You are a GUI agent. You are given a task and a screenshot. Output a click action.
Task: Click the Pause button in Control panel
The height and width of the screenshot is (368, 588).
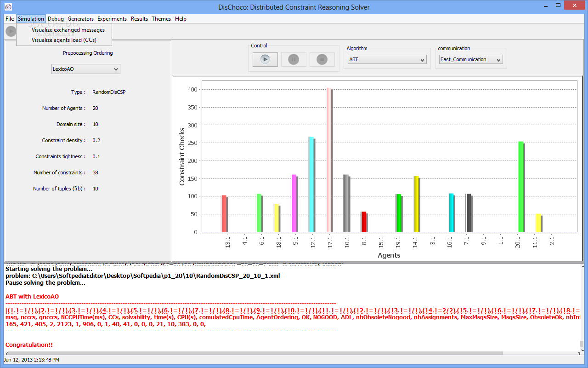(x=294, y=59)
